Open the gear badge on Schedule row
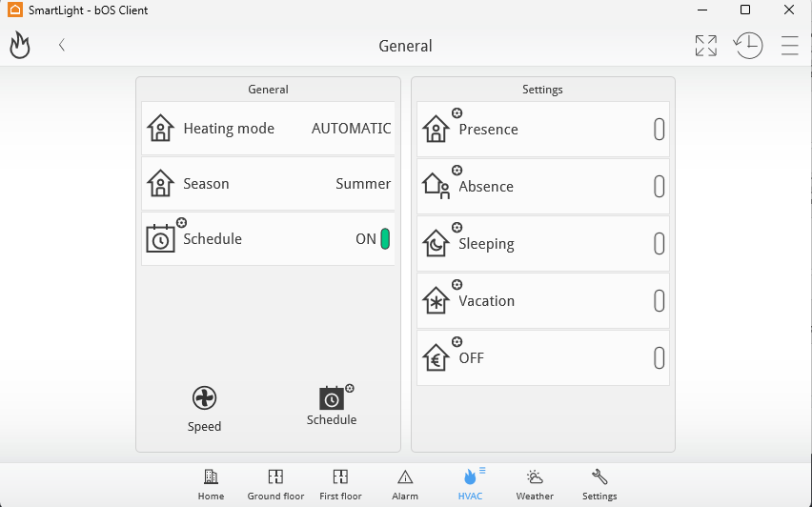Viewport: 812px width, 507px height. coord(181,223)
